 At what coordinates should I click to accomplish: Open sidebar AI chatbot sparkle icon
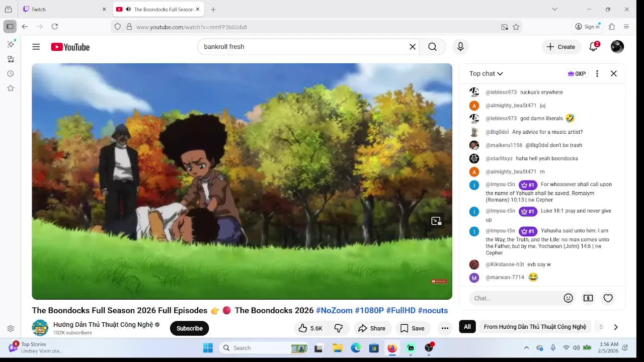[x=11, y=44]
